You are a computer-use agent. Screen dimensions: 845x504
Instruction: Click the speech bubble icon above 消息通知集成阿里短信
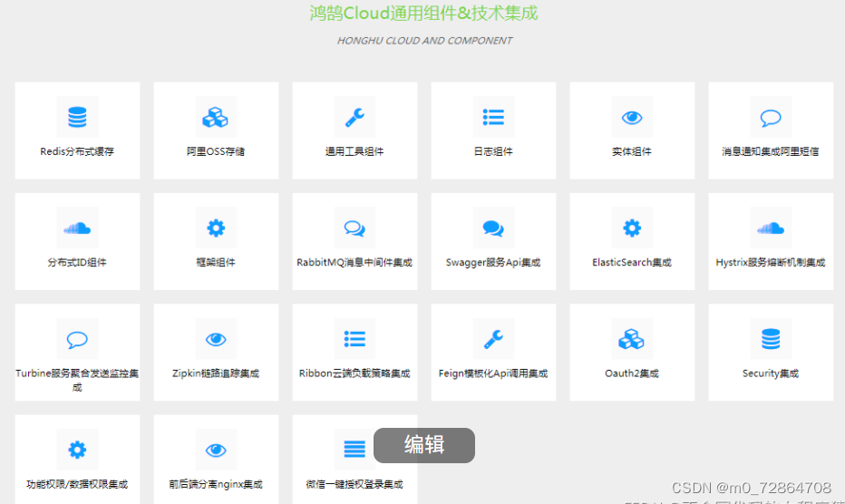[771, 117]
